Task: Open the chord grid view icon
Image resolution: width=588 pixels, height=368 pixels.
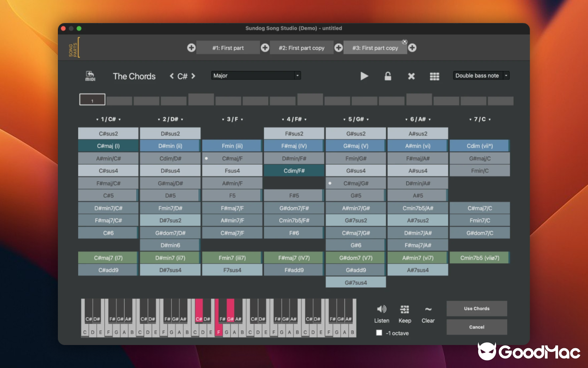Action: [435, 76]
